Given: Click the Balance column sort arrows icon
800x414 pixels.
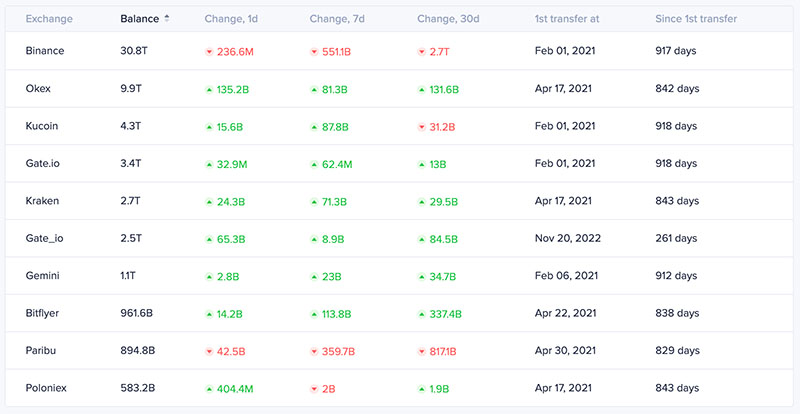Looking at the screenshot, I should [166, 19].
